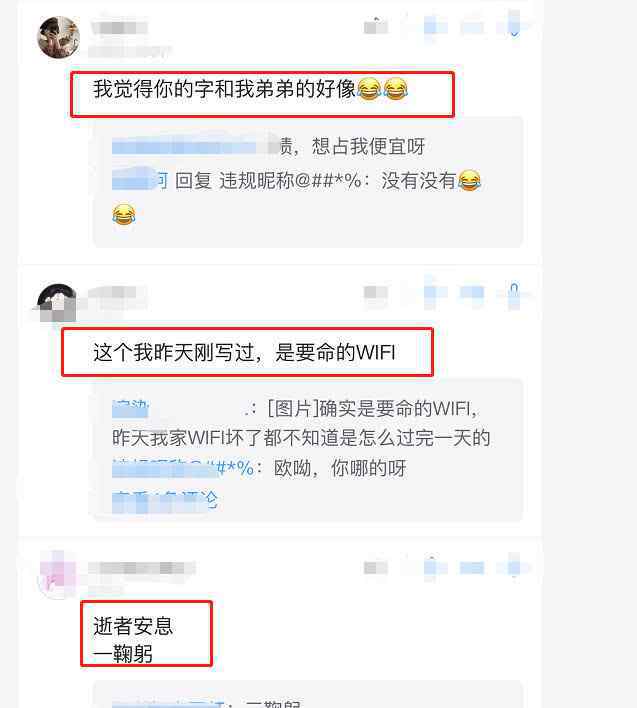
Task: Open the avatar of the 我弟弟的好像 commenter
Action: [58, 37]
